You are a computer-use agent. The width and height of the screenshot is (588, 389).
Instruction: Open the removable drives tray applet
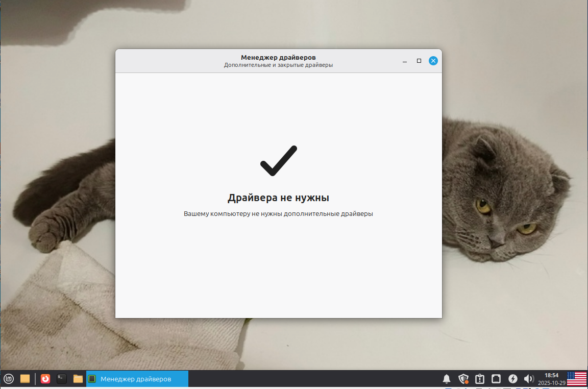pyautogui.click(x=496, y=379)
